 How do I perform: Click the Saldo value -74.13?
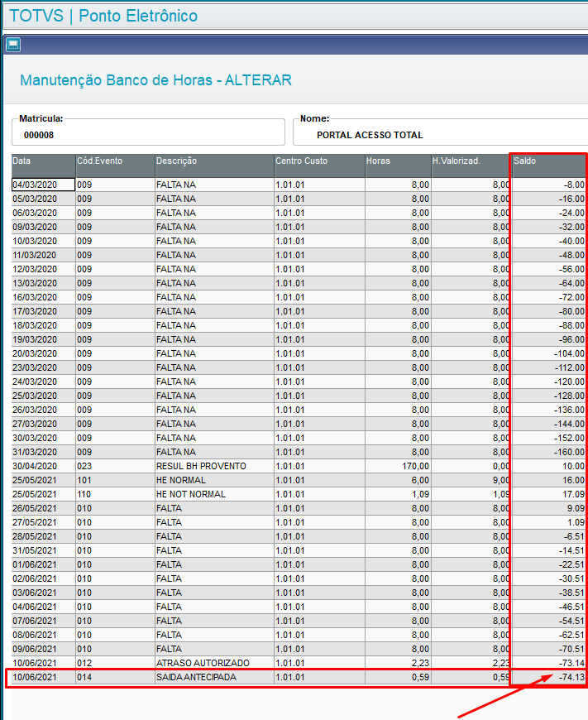tap(571, 677)
